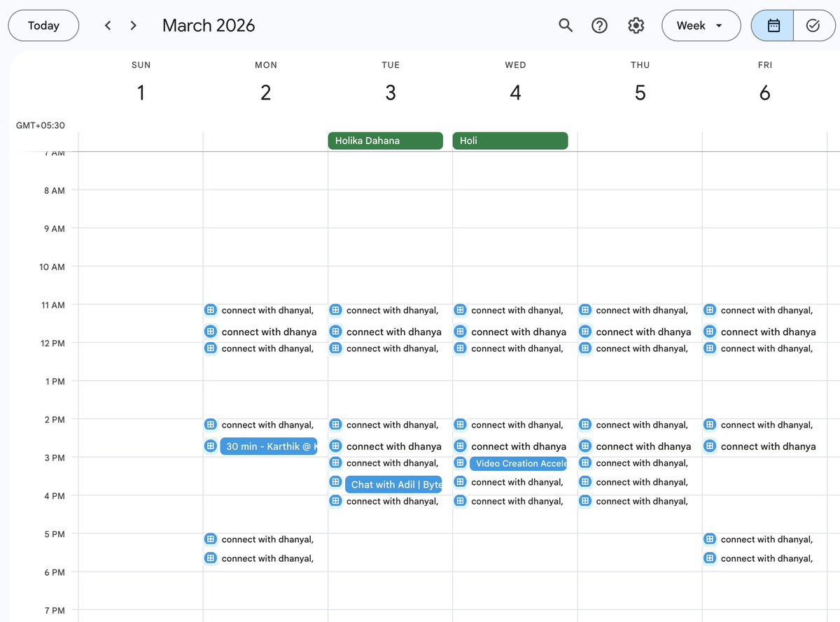Click booking icon of Friday 5 PM slot

[x=710, y=539]
